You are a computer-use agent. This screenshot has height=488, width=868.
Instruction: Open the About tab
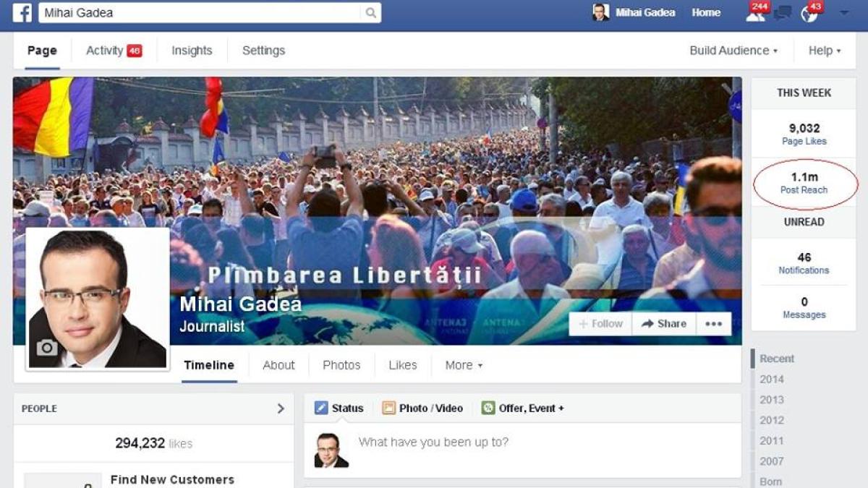tap(278, 365)
